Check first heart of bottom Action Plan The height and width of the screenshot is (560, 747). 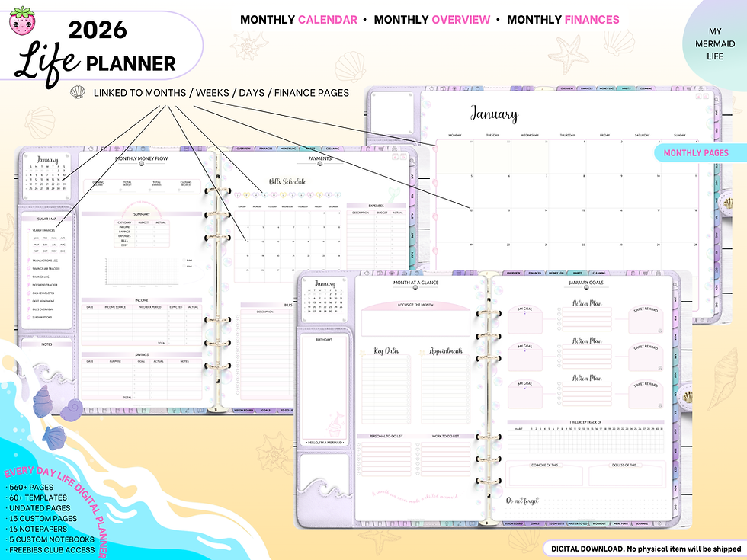pyautogui.click(x=559, y=384)
